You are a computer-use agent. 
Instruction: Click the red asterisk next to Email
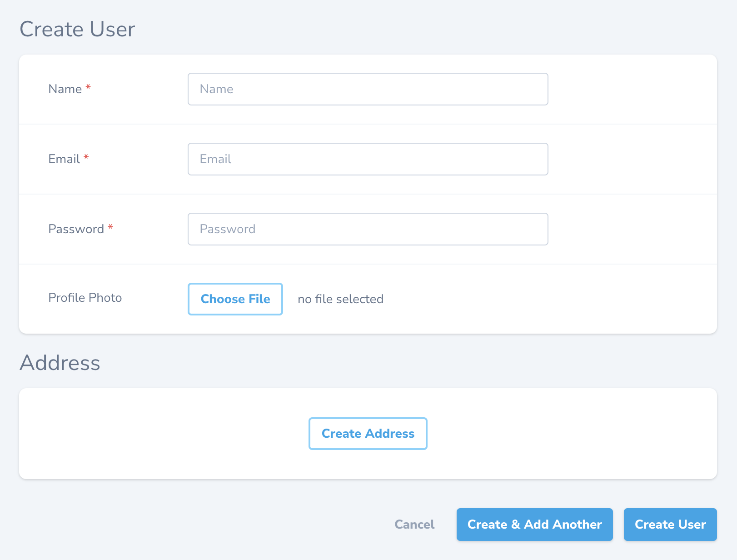[86, 156]
